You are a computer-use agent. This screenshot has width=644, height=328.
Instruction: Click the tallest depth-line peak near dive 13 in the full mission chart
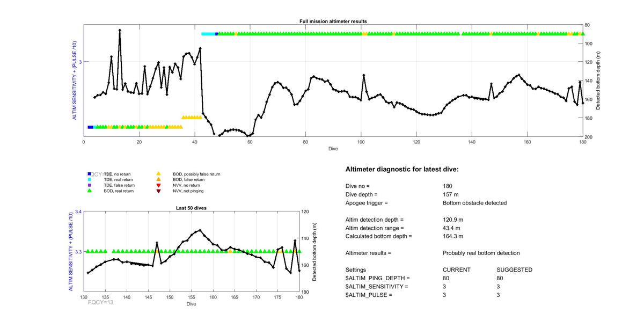pos(120,30)
